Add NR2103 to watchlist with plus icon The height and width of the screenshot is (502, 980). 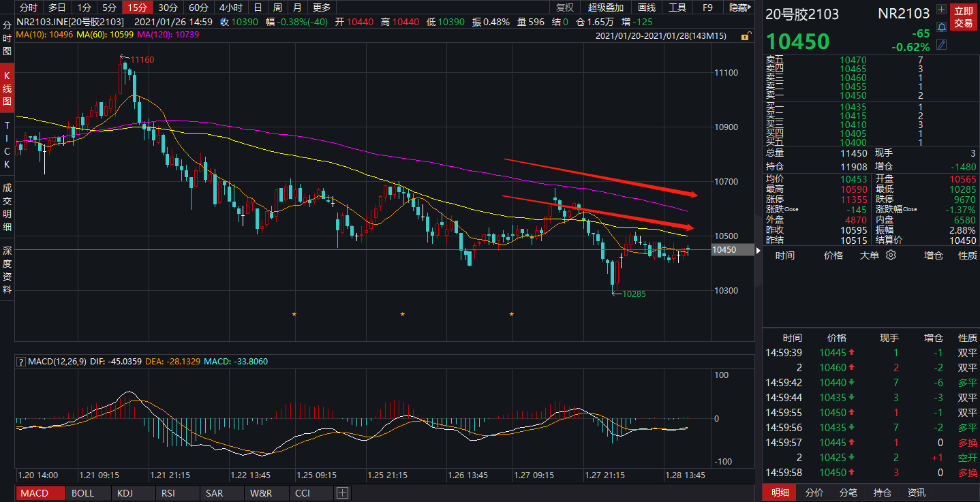[942, 10]
